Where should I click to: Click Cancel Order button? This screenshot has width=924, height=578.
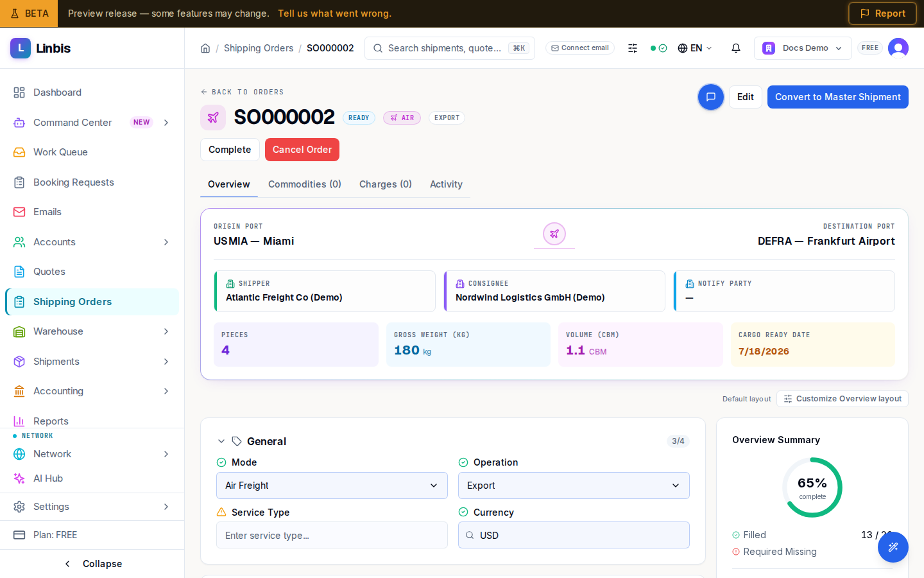[302, 150]
